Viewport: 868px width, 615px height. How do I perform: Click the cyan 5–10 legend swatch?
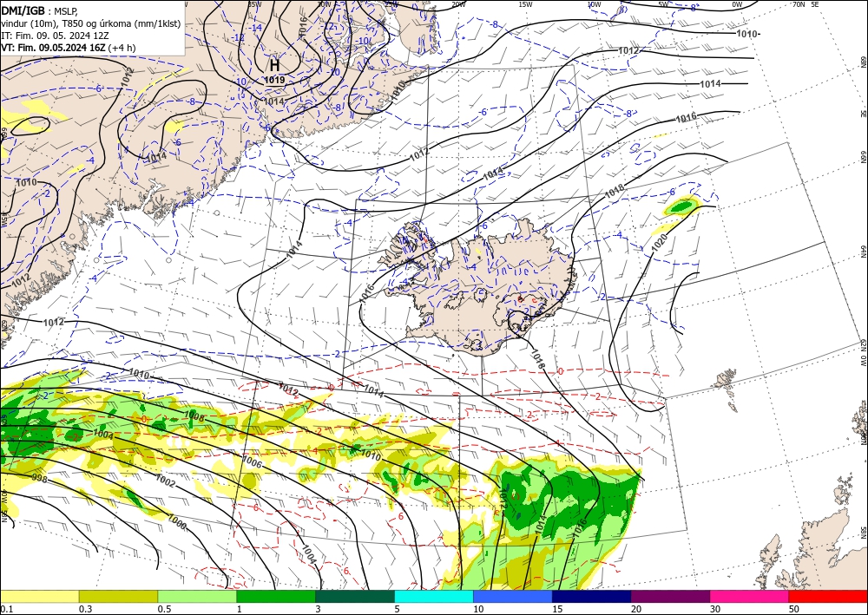click(x=434, y=596)
